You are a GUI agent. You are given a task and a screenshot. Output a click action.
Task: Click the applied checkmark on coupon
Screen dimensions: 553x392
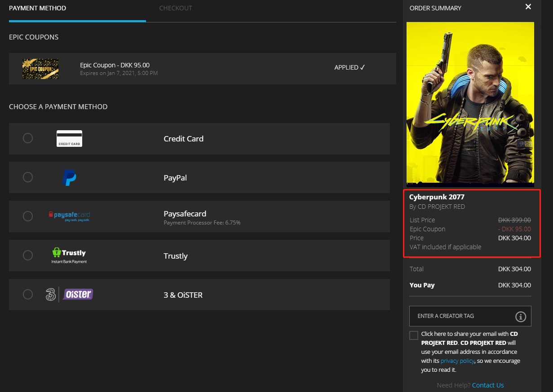[x=363, y=67]
